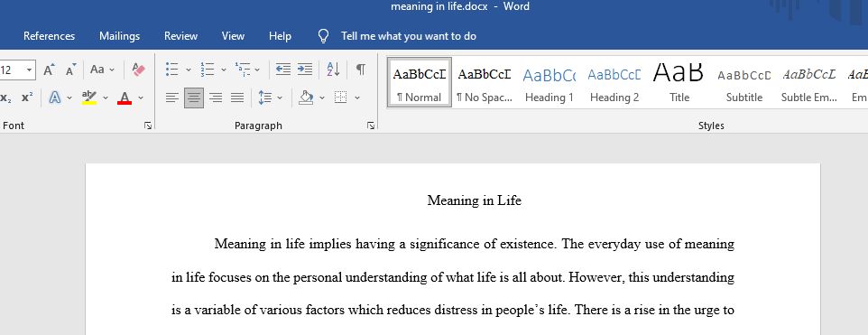The image size is (868, 335).
Task: Open Font dialog launcher
Action: click(x=148, y=126)
